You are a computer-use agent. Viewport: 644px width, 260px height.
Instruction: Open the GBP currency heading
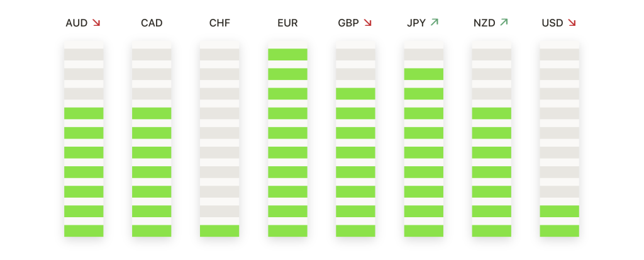pyautogui.click(x=348, y=23)
